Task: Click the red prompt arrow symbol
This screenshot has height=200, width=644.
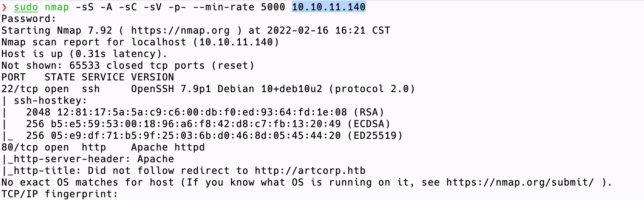Action: (4, 7)
